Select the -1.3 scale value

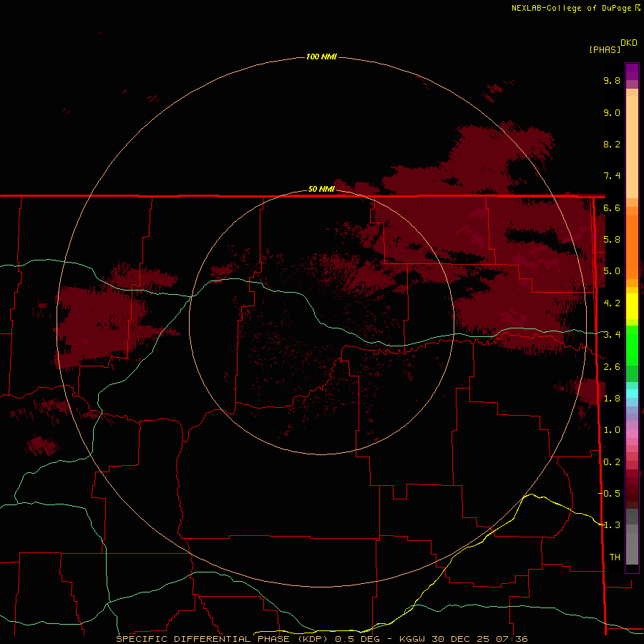coord(610,525)
